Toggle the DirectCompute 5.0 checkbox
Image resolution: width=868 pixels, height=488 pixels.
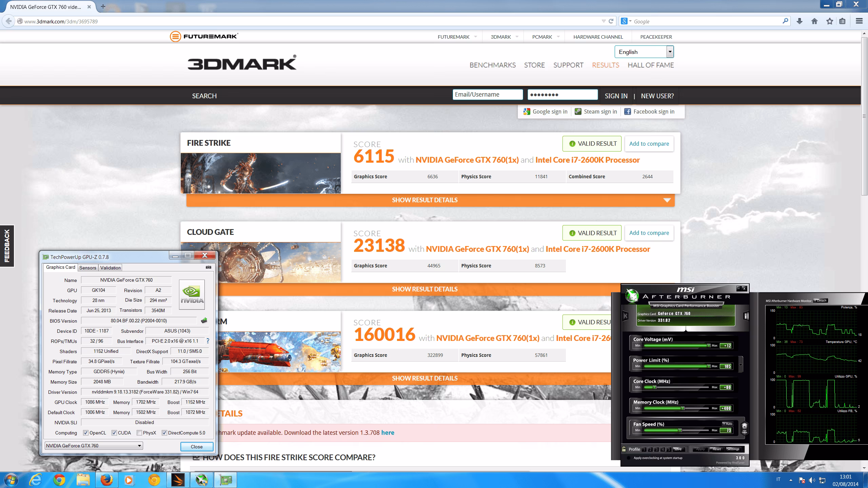(x=164, y=433)
